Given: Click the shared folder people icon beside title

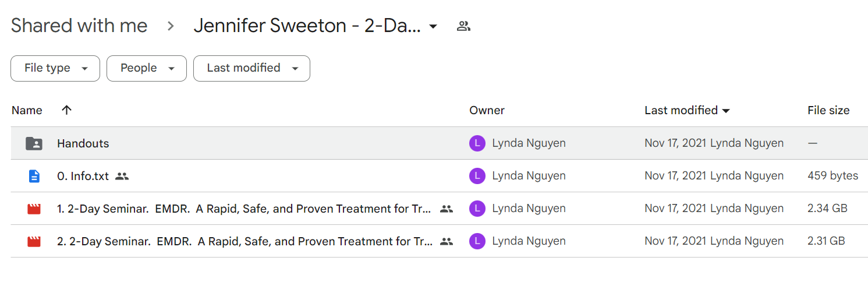Looking at the screenshot, I should pyautogui.click(x=463, y=26).
